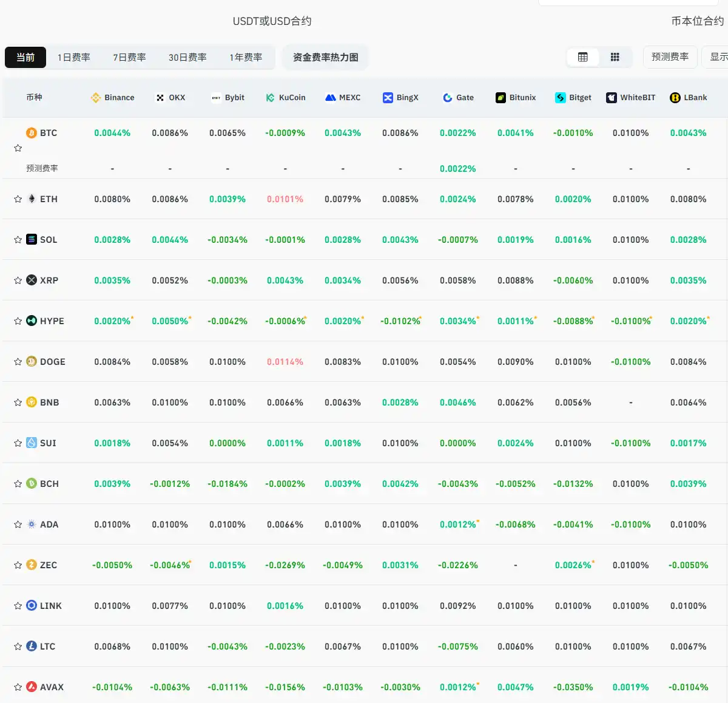Viewport: 728px width, 703px height.
Task: Favorite the ETH row star
Action: tap(18, 199)
